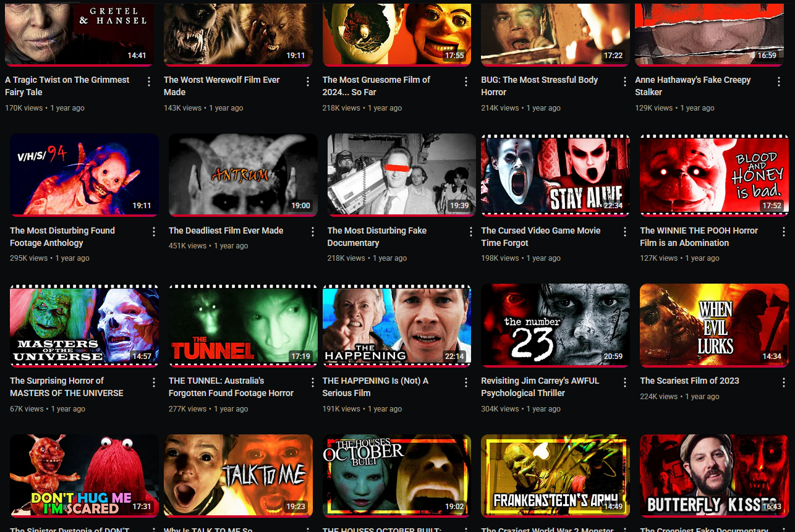795x532 pixels.
Task: Click the 22:34 duration badge on Stay Alive
Action: tap(612, 206)
